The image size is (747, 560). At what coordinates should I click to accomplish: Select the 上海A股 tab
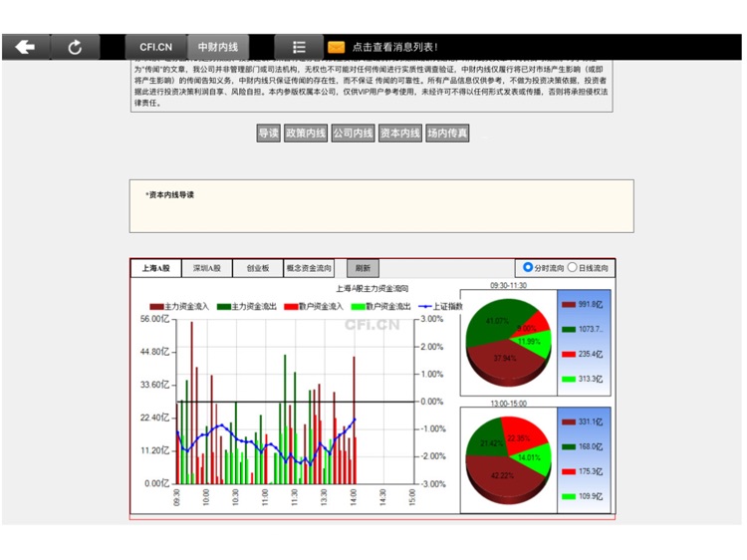tap(155, 268)
